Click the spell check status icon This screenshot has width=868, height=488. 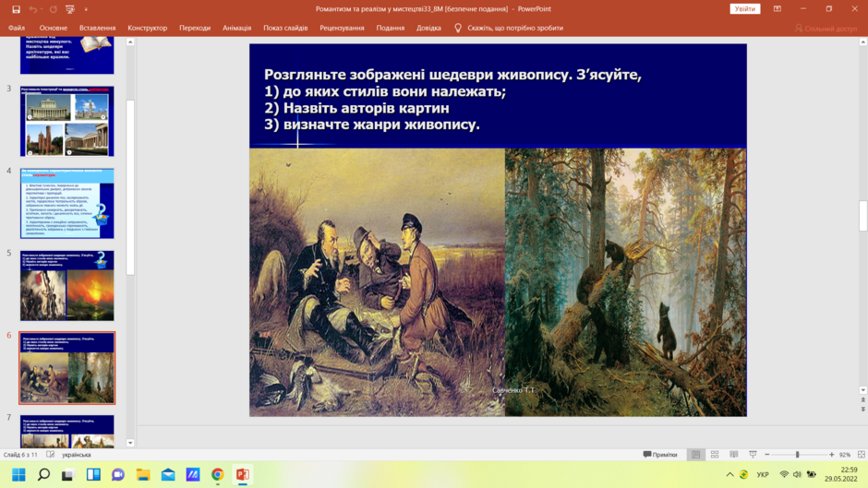[51, 455]
